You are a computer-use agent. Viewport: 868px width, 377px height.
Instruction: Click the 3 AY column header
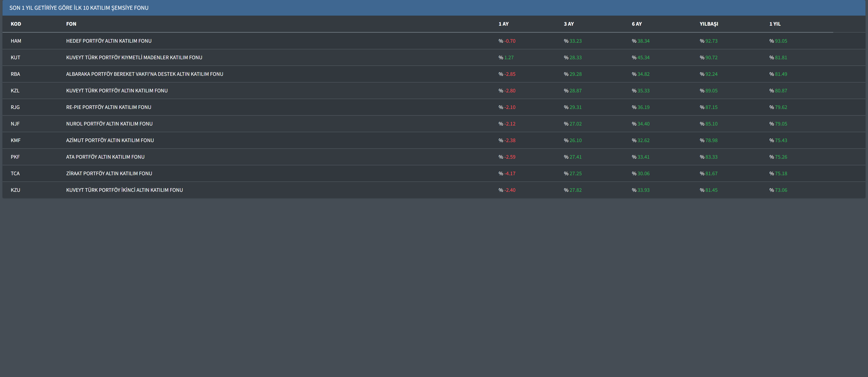click(568, 24)
